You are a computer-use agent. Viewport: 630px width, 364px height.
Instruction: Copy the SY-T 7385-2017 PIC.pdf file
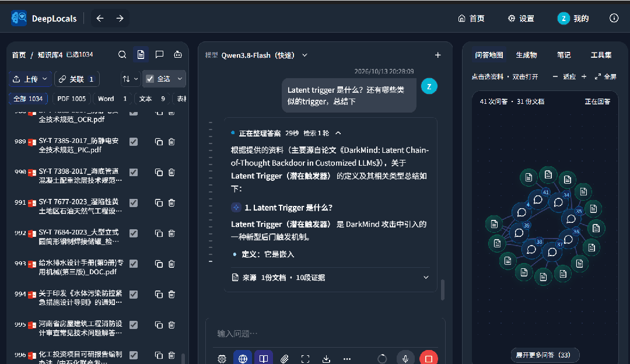(x=159, y=142)
